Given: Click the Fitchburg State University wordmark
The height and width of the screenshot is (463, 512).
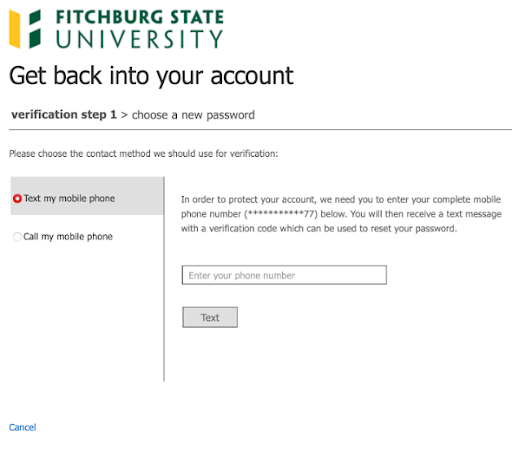Looking at the screenshot, I should (140, 29).
